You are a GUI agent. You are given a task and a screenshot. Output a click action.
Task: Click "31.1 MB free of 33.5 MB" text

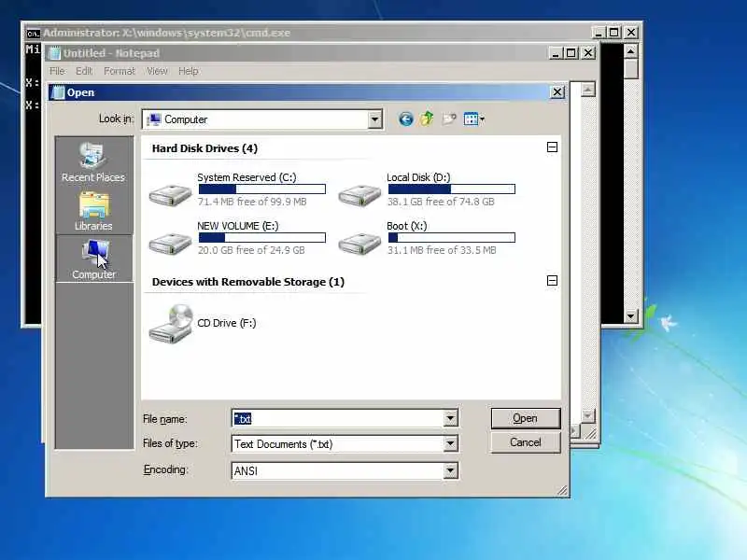click(x=442, y=250)
